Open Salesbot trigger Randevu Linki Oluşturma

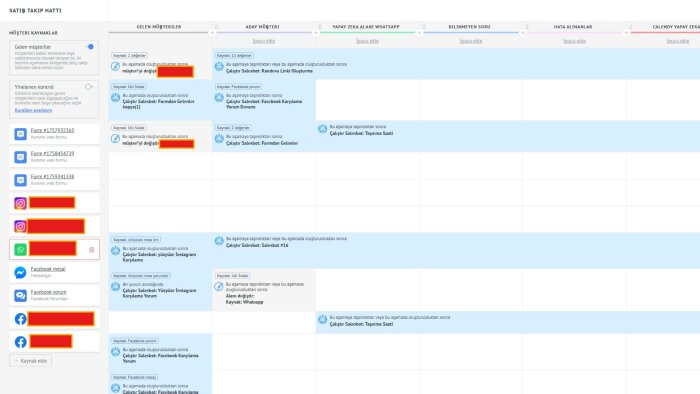[x=269, y=71]
